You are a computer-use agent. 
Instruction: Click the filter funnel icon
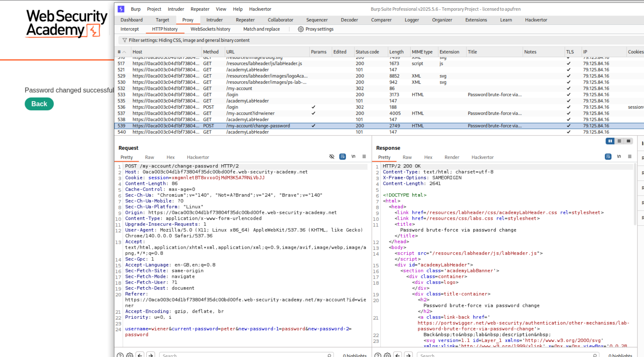point(124,40)
